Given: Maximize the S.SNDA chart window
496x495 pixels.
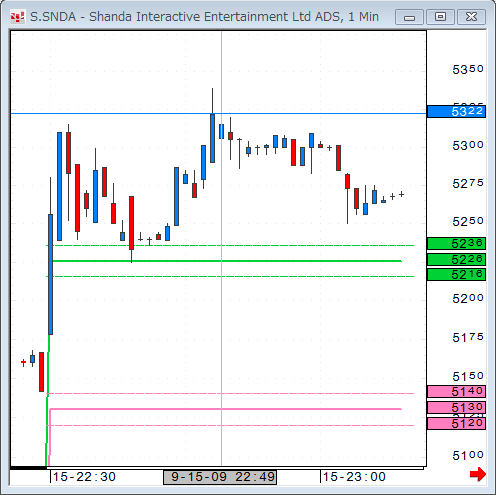Looking at the screenshot, I should [440, 17].
